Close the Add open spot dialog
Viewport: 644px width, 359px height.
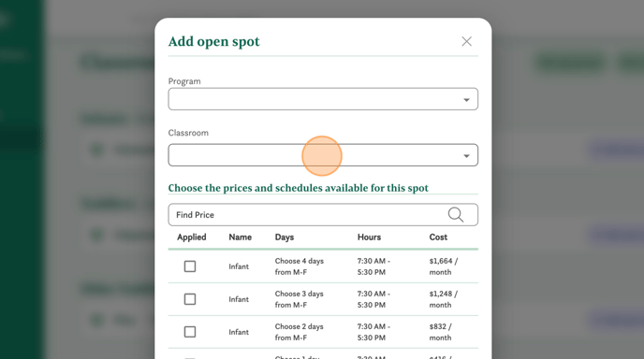pyautogui.click(x=466, y=41)
